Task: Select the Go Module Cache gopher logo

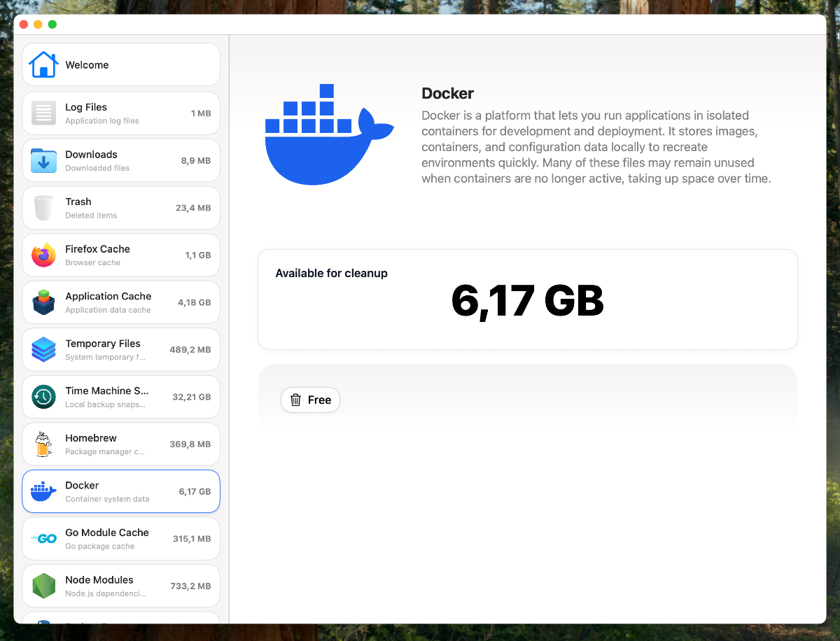Action: click(x=43, y=539)
